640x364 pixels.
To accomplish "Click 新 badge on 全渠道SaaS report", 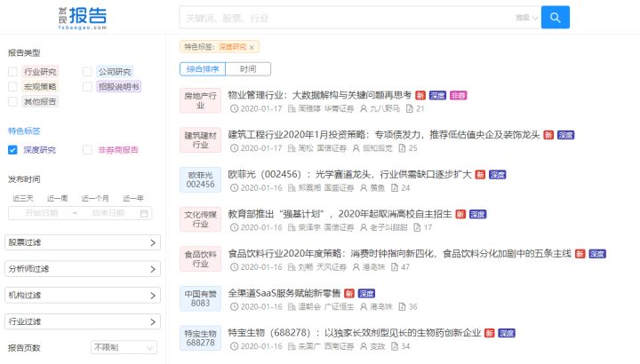I will pyautogui.click(x=349, y=294).
